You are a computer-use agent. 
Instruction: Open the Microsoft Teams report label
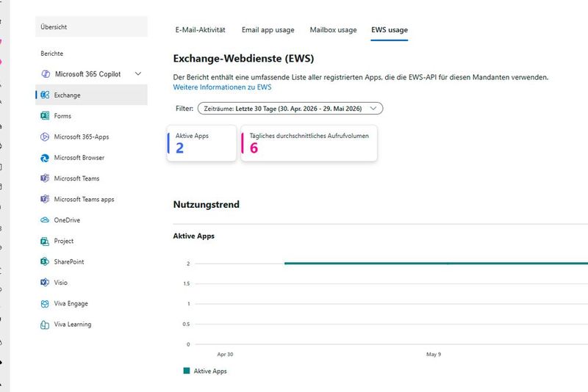point(76,178)
